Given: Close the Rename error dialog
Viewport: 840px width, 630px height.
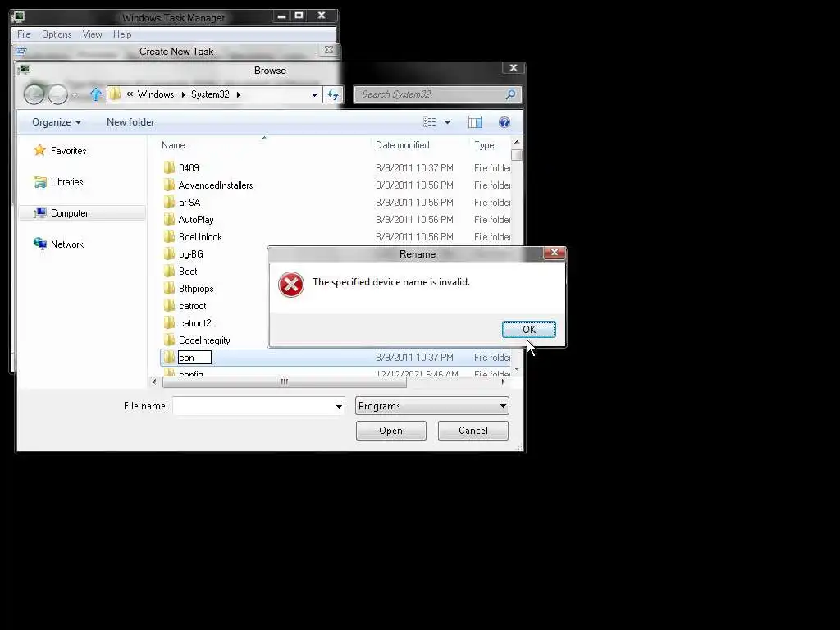Looking at the screenshot, I should click(x=555, y=253).
